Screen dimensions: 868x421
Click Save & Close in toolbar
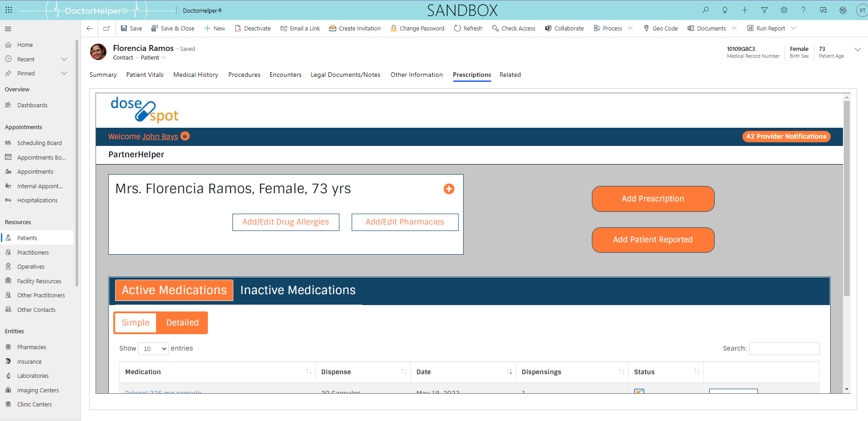click(173, 28)
